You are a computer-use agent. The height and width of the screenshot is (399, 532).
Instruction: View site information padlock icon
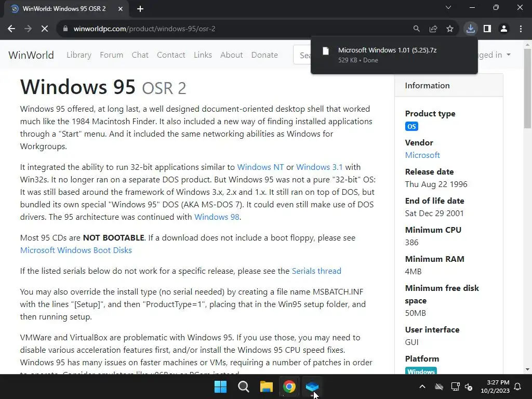click(65, 29)
